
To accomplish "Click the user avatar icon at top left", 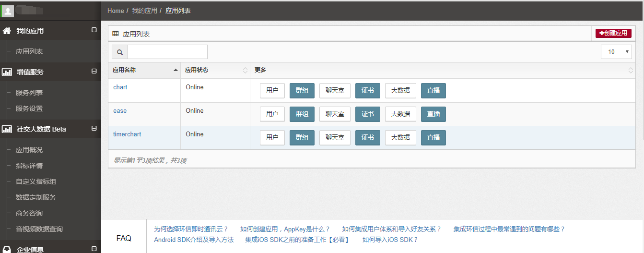I will pos(8,11).
